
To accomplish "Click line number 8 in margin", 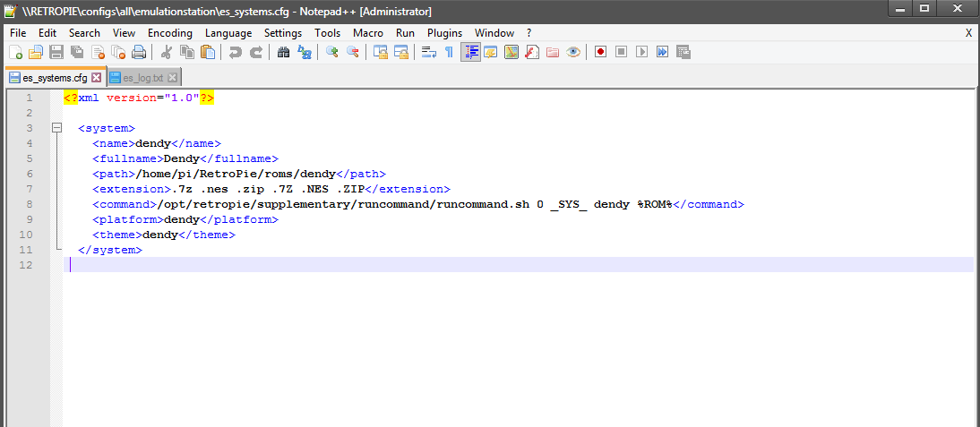I will [29, 204].
